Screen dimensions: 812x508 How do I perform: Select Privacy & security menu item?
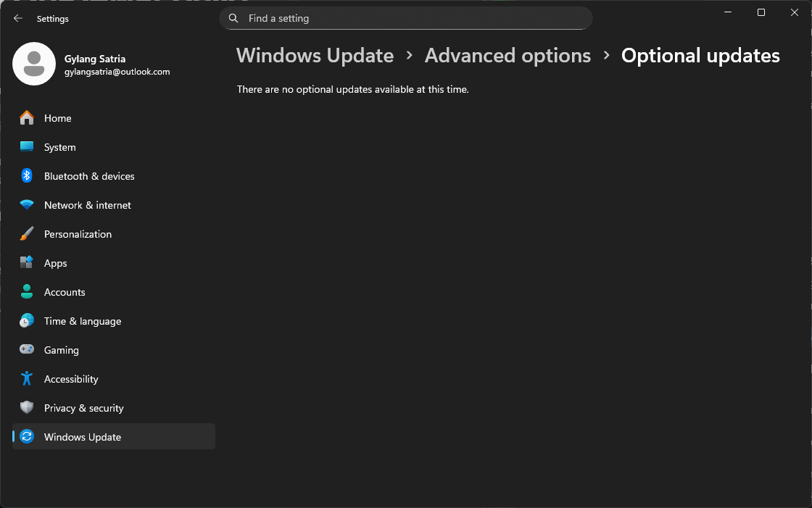click(x=83, y=408)
